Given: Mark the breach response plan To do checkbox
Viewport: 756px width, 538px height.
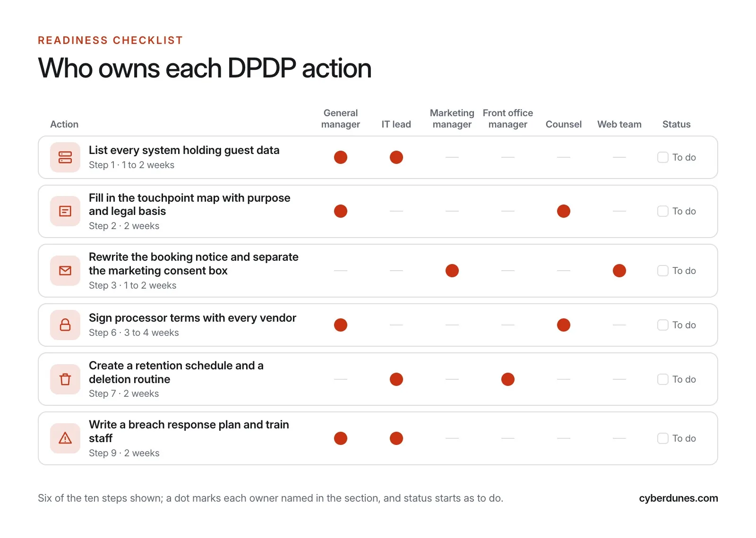Looking at the screenshot, I should 663,438.
